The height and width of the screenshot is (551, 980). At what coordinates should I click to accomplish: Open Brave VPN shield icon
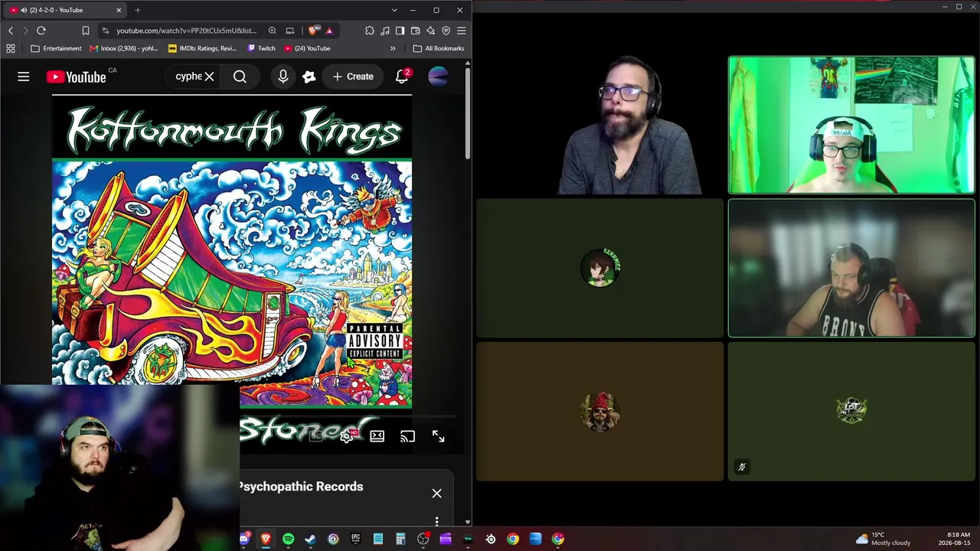coord(446,31)
